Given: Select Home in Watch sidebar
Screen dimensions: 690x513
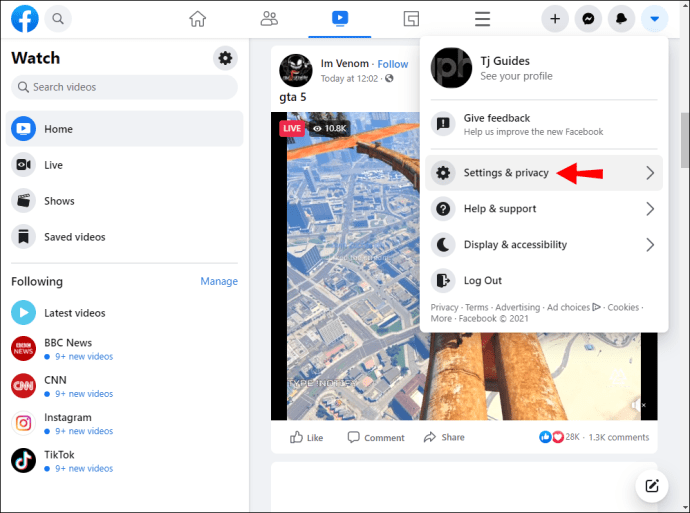Looking at the screenshot, I should (125, 129).
